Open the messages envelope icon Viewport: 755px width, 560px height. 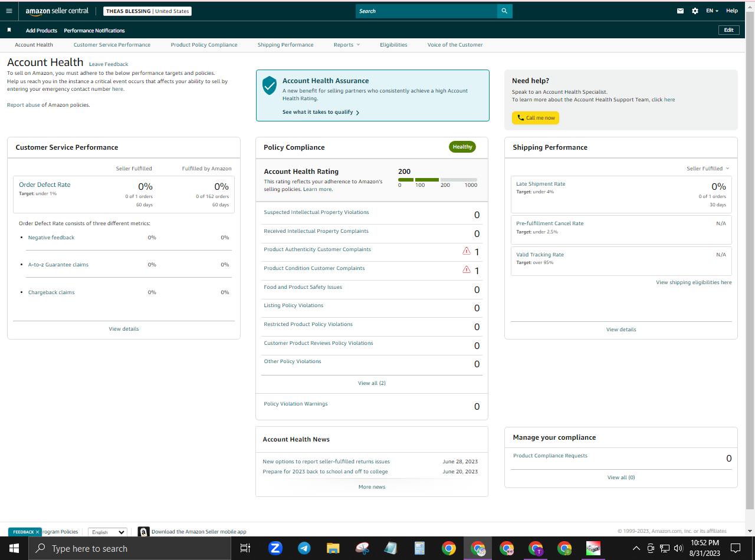(680, 11)
